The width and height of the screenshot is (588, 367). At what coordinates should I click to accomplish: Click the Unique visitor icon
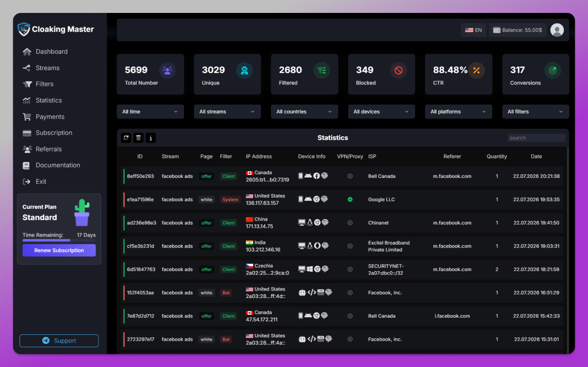tap(244, 71)
